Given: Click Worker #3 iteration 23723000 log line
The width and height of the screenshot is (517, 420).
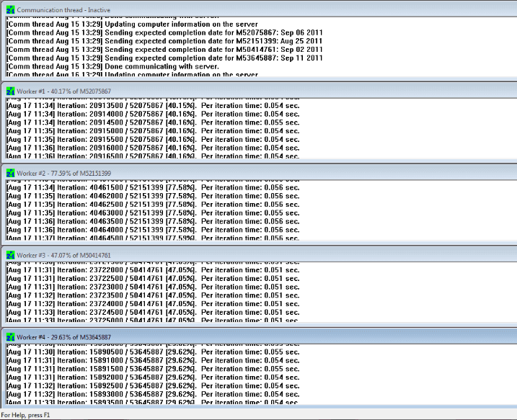Looking at the screenshot, I should tap(153, 287).
